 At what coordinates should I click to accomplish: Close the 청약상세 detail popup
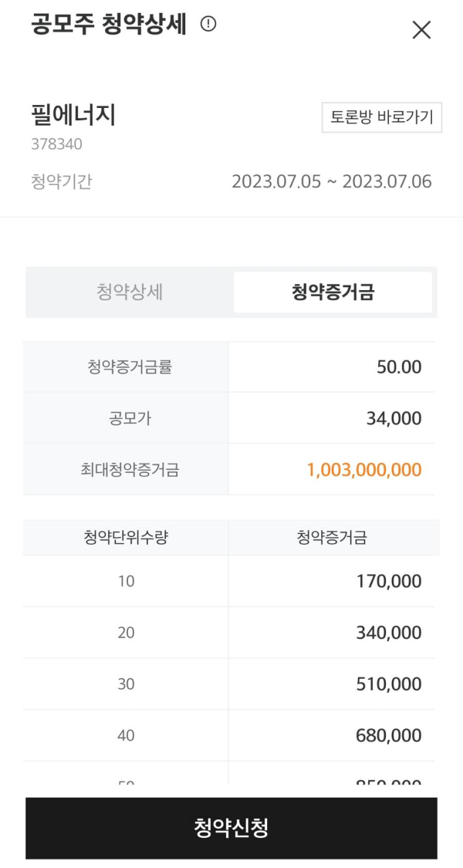pyautogui.click(x=421, y=29)
